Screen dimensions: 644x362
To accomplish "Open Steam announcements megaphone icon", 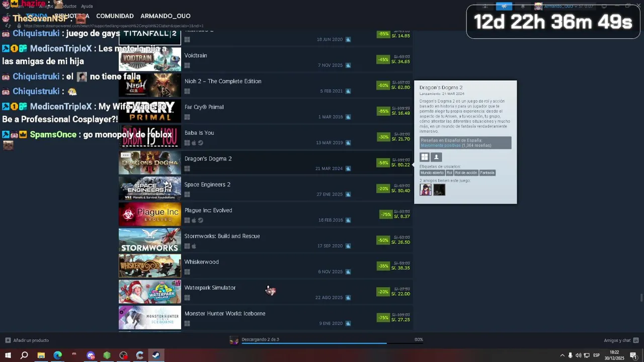I will coord(504,6).
